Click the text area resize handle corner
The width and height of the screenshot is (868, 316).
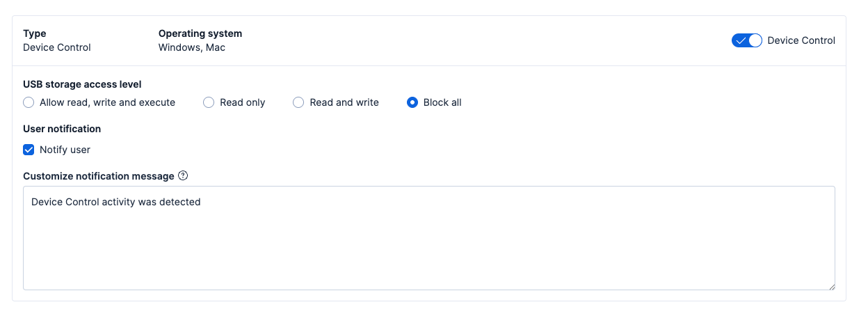pos(830,285)
